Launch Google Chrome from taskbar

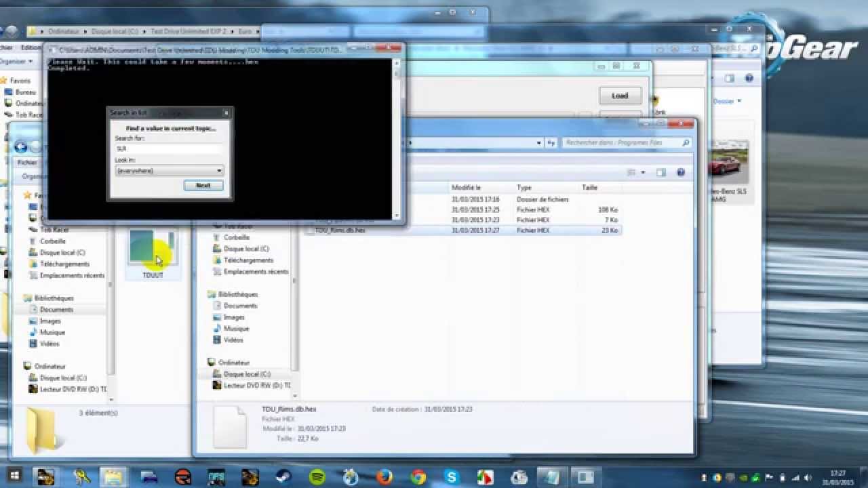(x=418, y=476)
